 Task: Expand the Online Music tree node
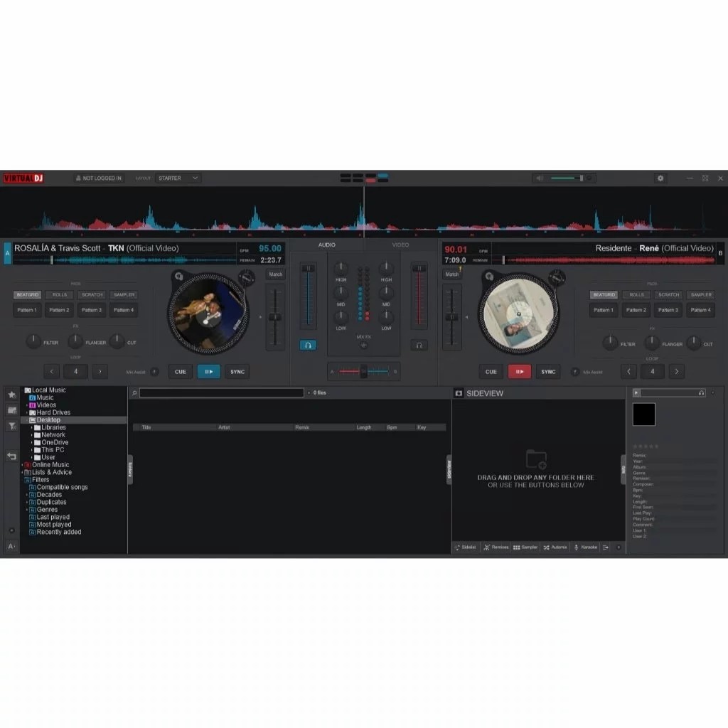tap(22, 465)
